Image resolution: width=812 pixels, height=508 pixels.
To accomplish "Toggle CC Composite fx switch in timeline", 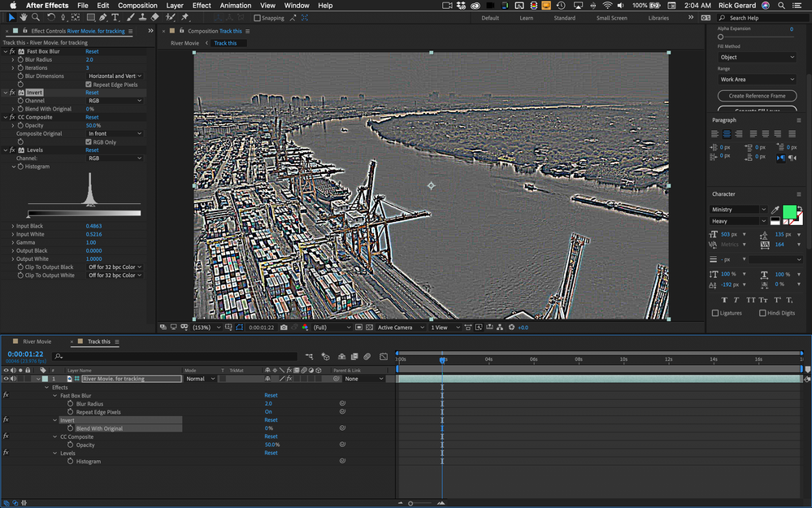I will click(x=7, y=436).
